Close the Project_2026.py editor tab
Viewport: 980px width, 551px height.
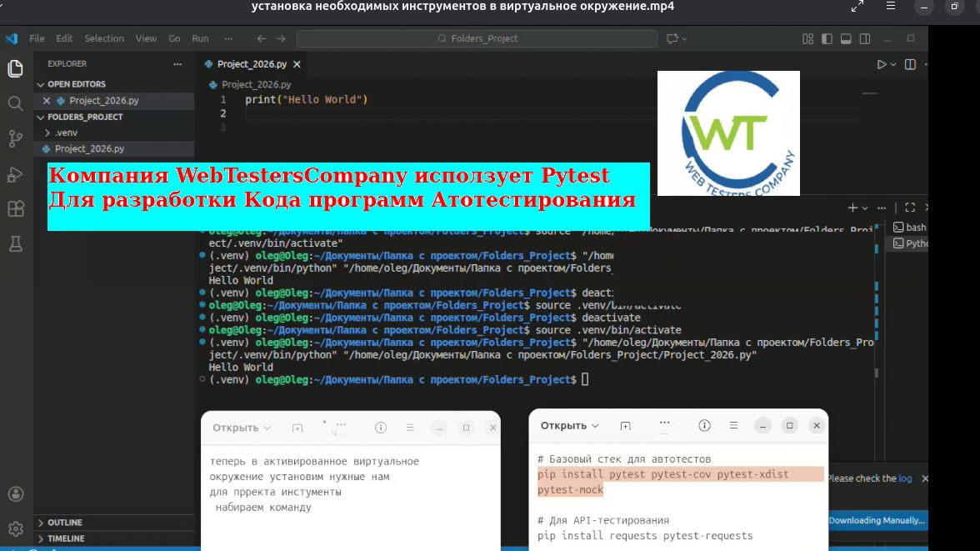point(297,64)
